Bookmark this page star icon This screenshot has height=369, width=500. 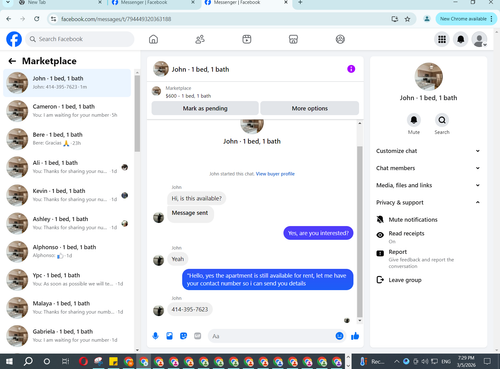tap(407, 19)
